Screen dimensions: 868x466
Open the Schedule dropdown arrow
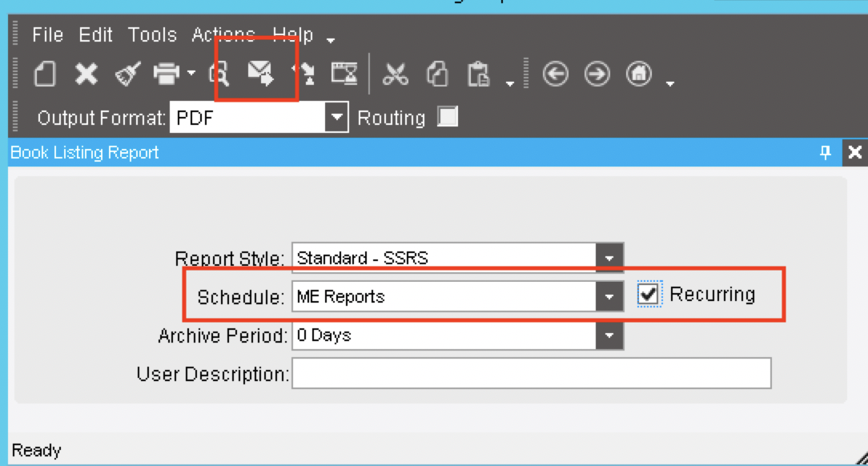(x=609, y=296)
